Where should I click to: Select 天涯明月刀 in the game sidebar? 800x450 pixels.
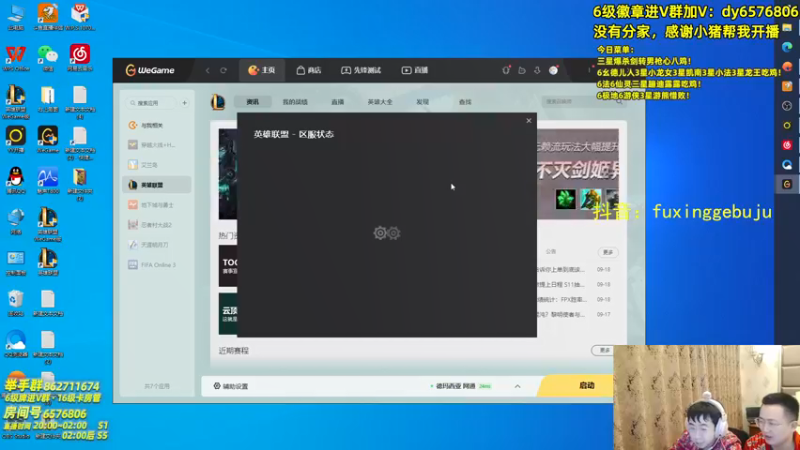(x=157, y=245)
